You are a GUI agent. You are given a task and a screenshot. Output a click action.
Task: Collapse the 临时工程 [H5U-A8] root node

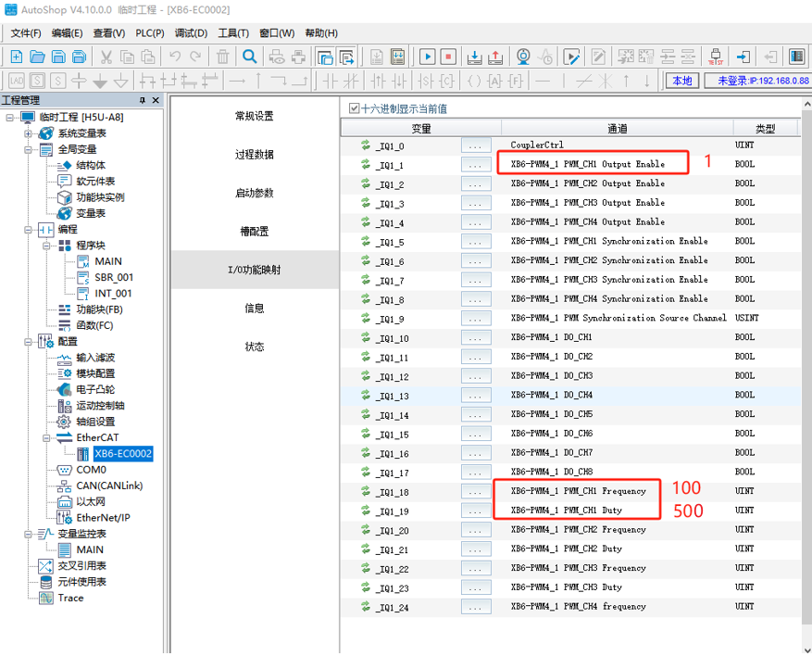pyautogui.click(x=10, y=118)
